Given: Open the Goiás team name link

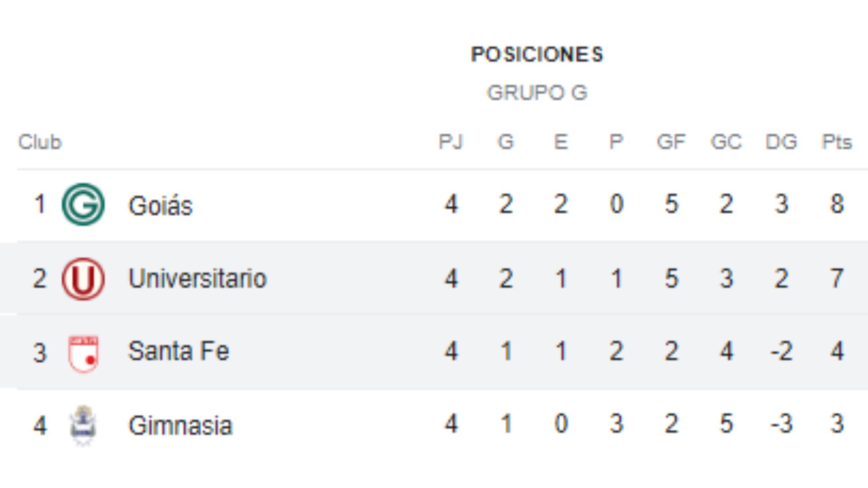Looking at the screenshot, I should coord(160,206).
